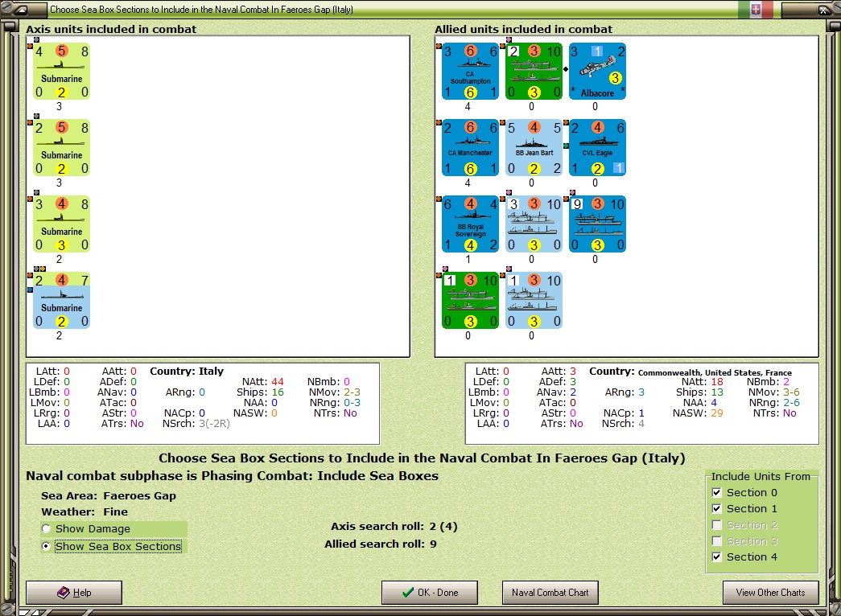Open the window system menu at top-left
841x616 pixels.
[19, 10]
